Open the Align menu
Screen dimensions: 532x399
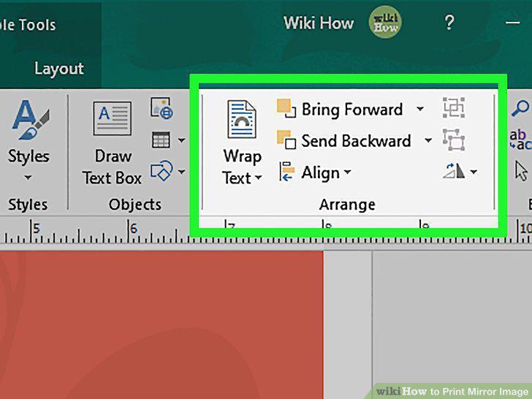(x=314, y=172)
